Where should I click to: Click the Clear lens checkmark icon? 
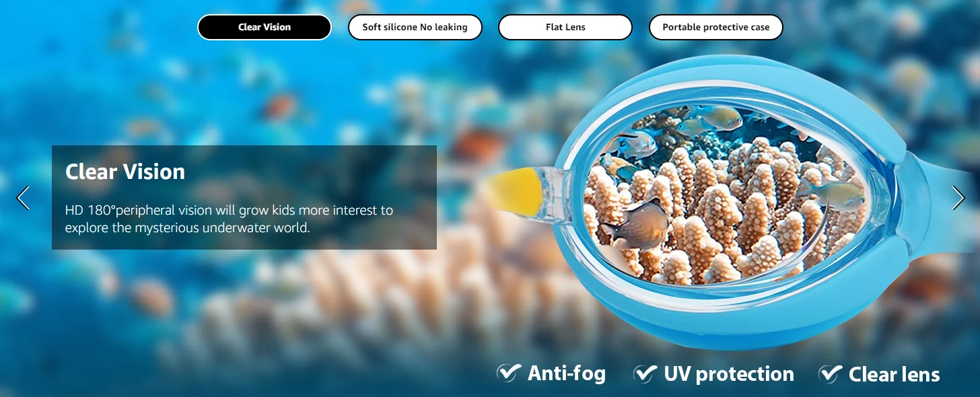tap(831, 373)
